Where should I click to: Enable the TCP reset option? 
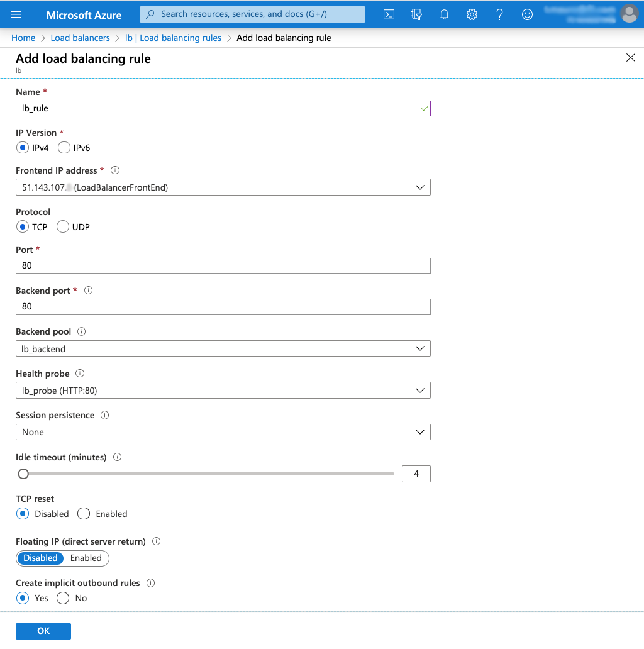tap(84, 514)
